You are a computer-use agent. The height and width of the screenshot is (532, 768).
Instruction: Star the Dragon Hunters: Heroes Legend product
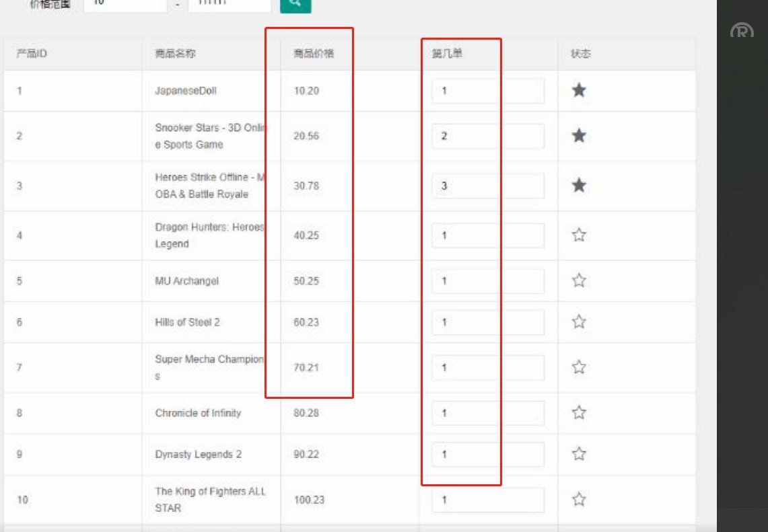pyautogui.click(x=579, y=235)
